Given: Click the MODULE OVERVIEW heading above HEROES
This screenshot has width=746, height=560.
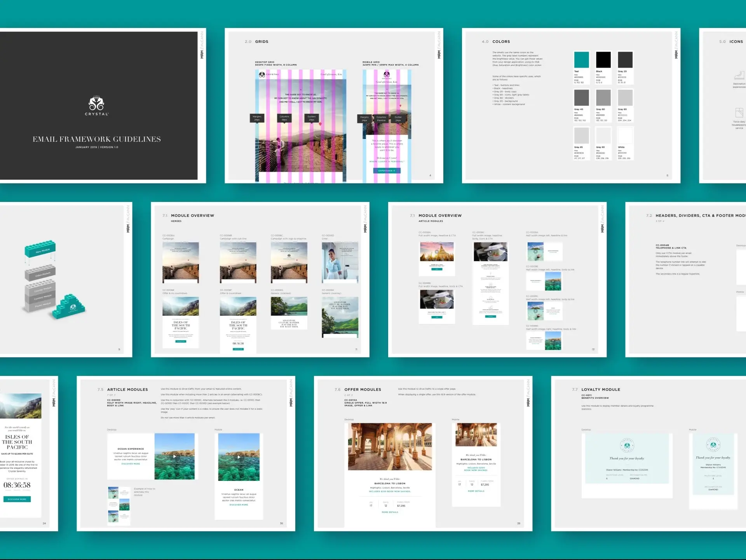Looking at the screenshot, I should coord(192,216).
